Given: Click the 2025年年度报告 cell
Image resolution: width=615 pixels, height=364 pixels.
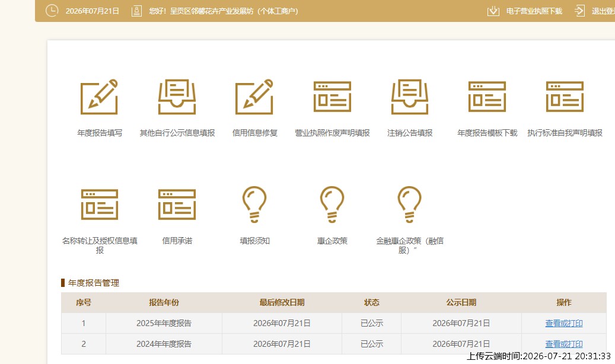Looking at the screenshot, I should click(164, 323).
